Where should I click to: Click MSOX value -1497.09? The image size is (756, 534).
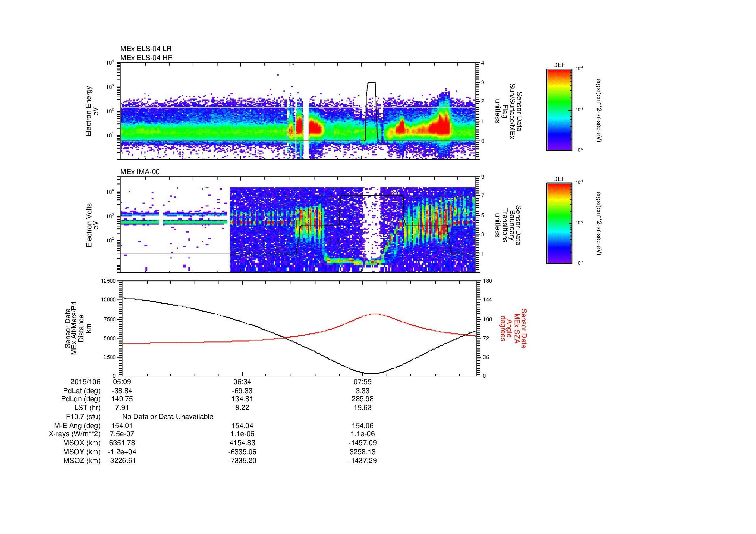point(363,443)
